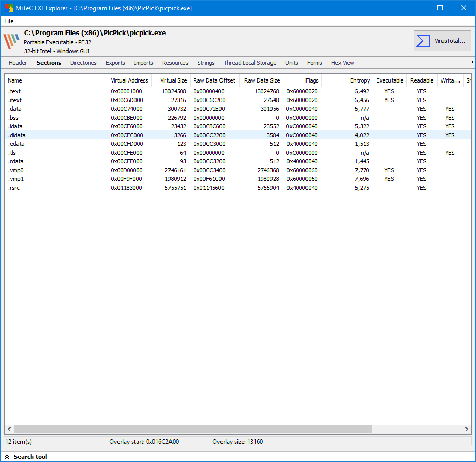Image resolution: width=476 pixels, height=462 pixels.
Task: Click virtual size value 13024508
Action: [174, 91]
